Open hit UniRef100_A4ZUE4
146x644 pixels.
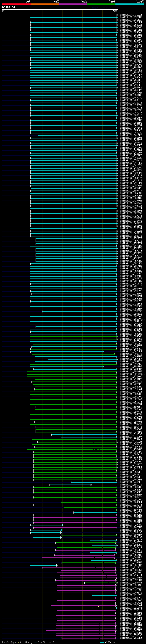tap(131, 22)
